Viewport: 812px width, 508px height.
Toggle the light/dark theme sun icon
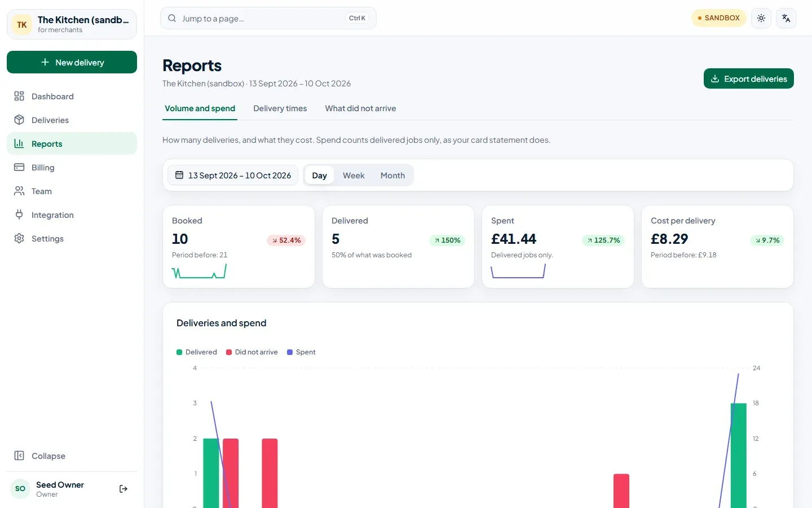click(761, 18)
